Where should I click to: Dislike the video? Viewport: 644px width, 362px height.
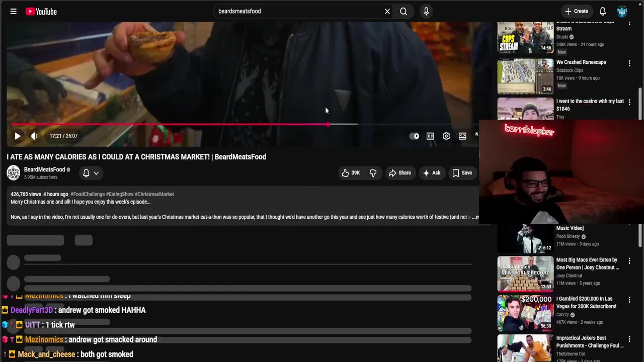[x=373, y=173]
